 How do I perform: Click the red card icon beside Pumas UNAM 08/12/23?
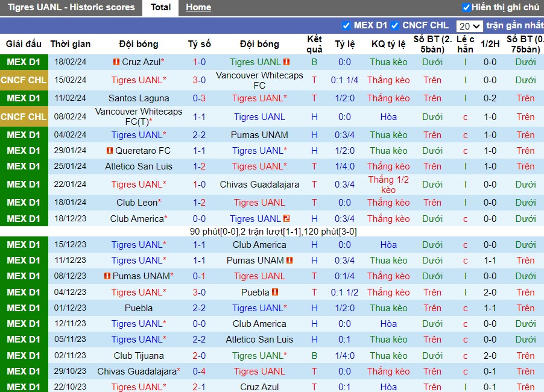click(107, 276)
